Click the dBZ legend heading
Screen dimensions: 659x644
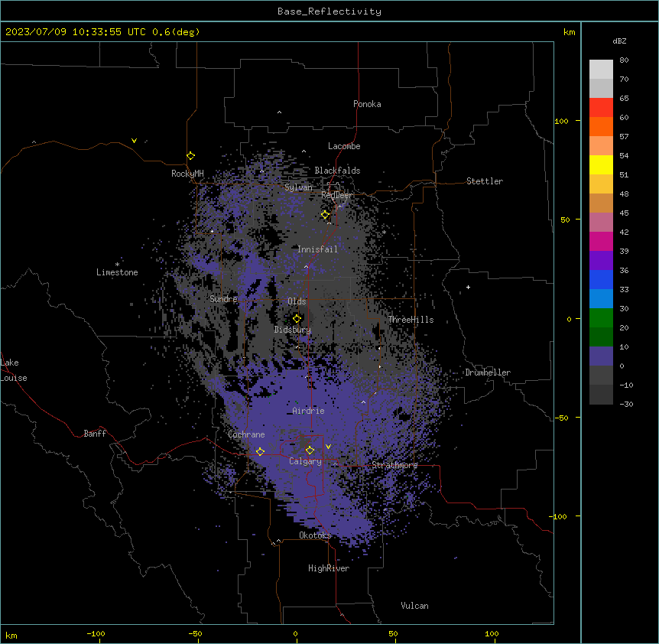(619, 41)
